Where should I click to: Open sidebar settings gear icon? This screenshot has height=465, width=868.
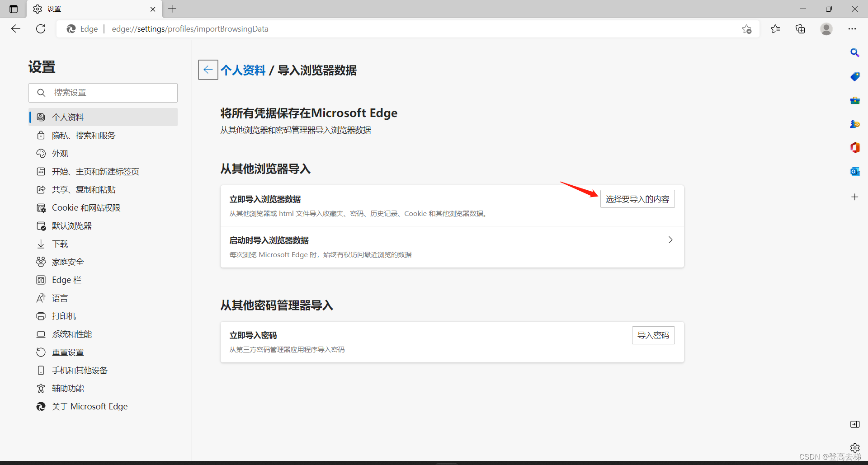pos(855,448)
